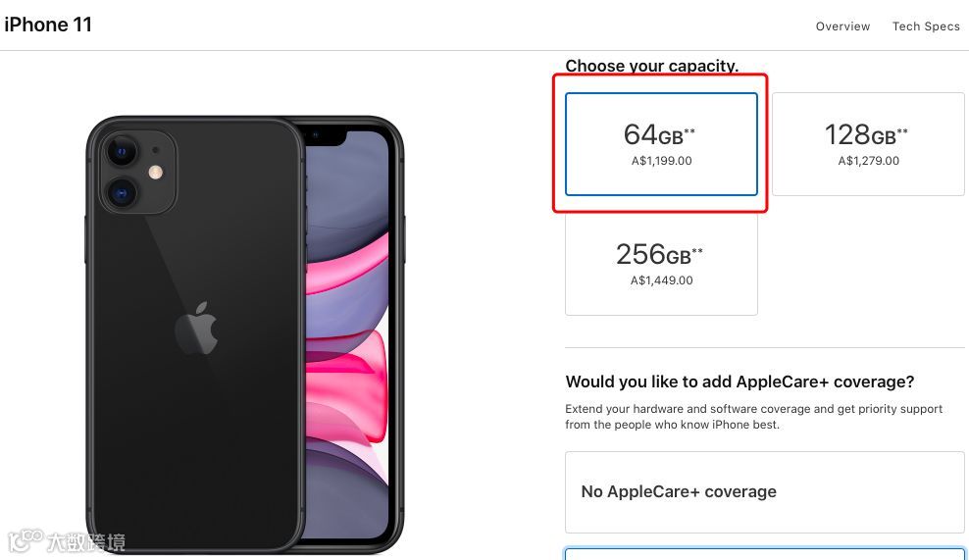Click the blue-outlined option below No AppleCare+ coverage
The height and width of the screenshot is (560, 969).
[765, 554]
